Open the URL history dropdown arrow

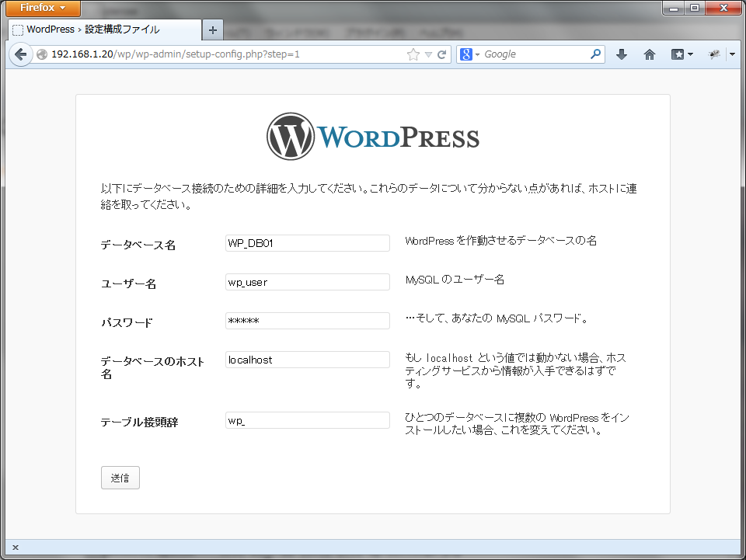coord(428,54)
